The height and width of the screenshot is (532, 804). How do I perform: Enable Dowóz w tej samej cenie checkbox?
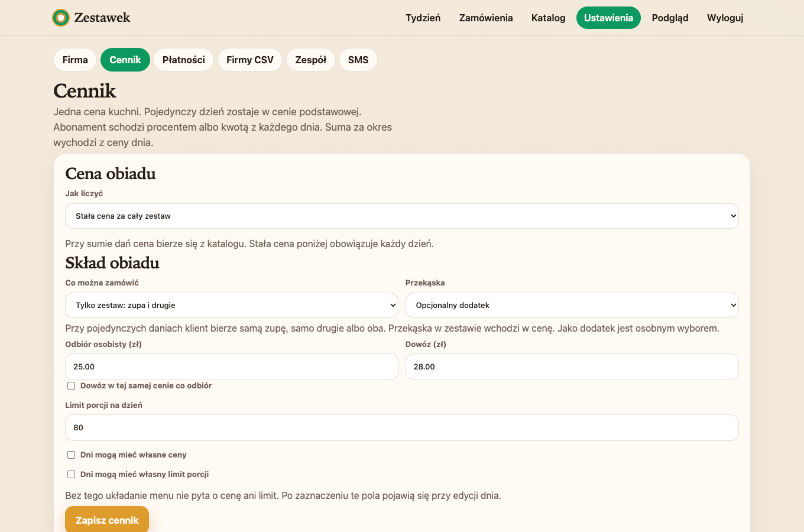(72, 385)
